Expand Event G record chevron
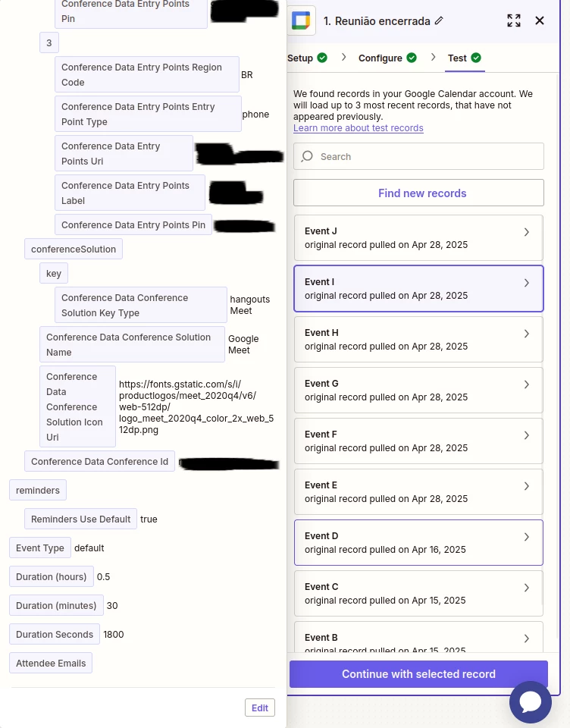 tap(526, 384)
